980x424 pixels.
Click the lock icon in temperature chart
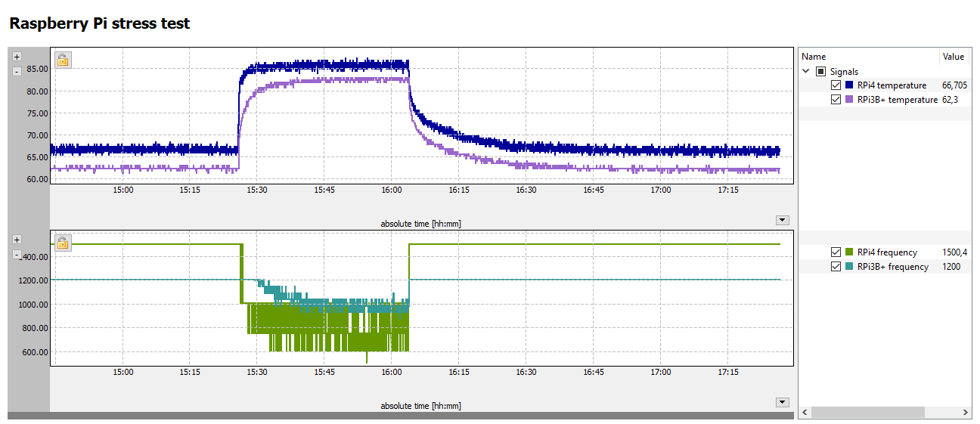click(x=63, y=59)
